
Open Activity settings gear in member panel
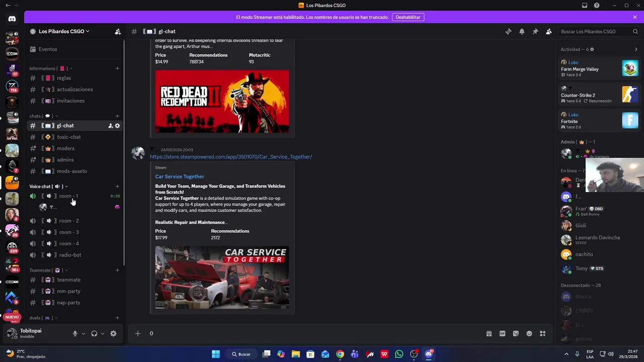click(592, 49)
